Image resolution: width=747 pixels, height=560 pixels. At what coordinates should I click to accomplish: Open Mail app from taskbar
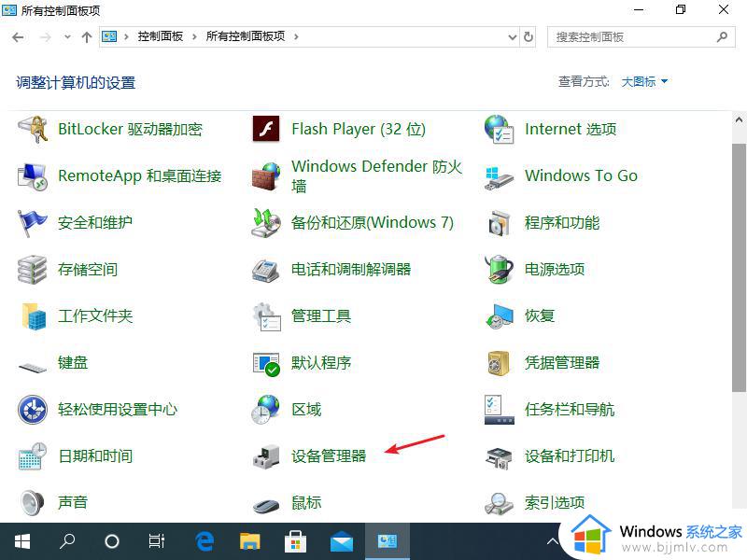click(x=341, y=541)
